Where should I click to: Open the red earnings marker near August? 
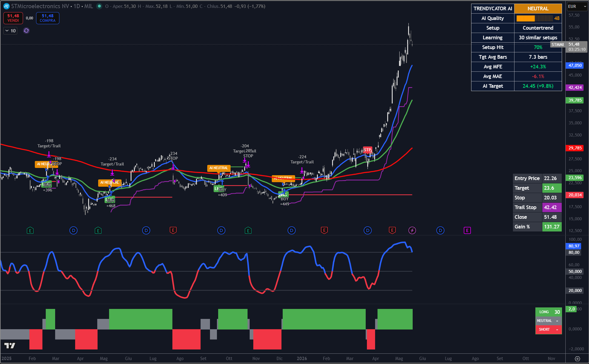(173, 231)
